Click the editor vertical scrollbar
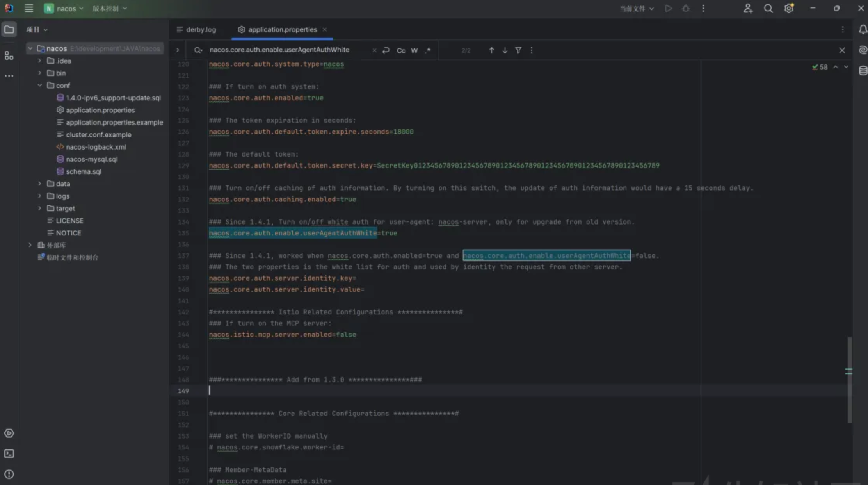 (x=849, y=380)
